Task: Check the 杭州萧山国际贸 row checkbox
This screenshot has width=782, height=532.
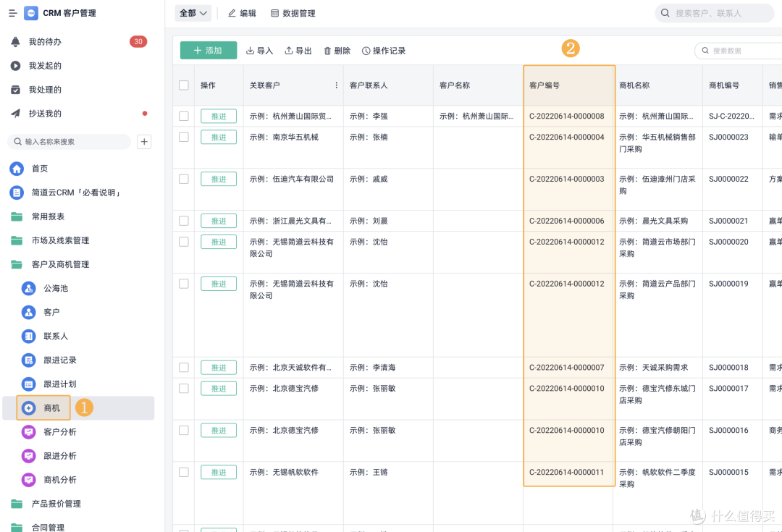Action: coord(183,117)
